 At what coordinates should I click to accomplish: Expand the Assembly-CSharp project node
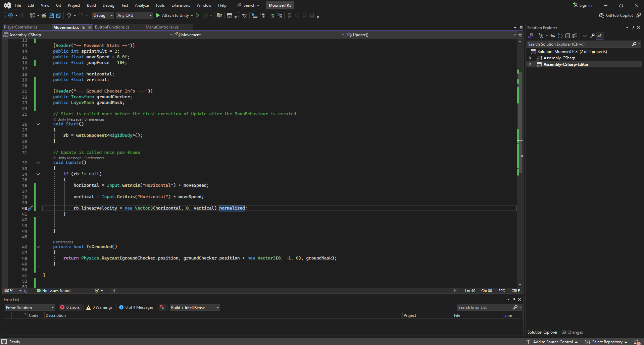531,58
